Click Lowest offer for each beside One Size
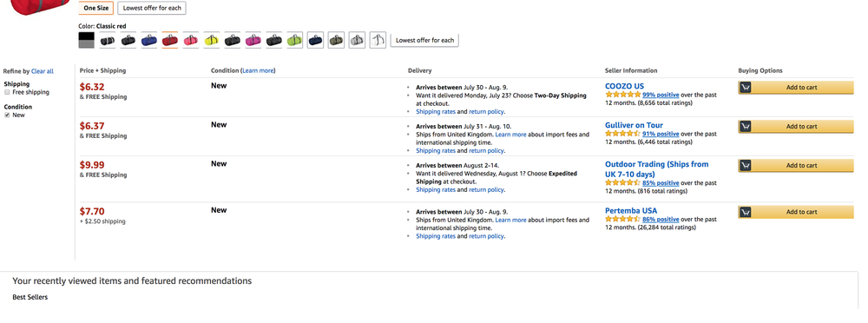868x323 pixels. (152, 9)
